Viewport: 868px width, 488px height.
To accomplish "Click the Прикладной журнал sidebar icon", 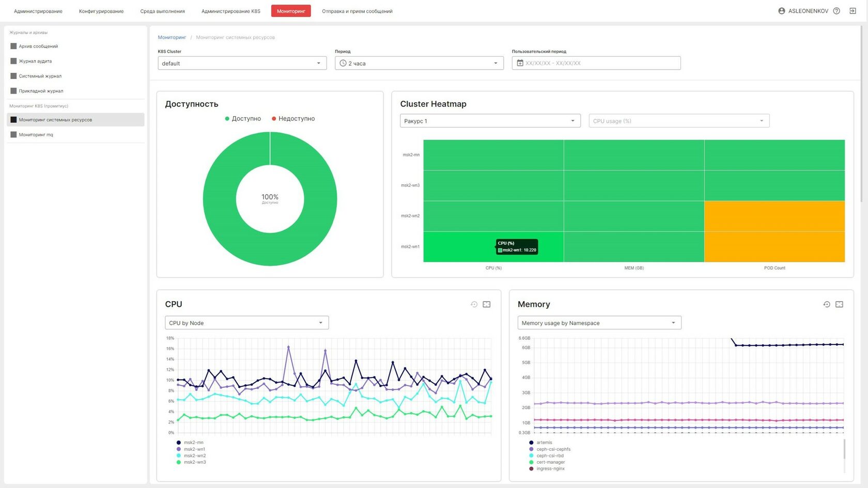I will 13,91.
